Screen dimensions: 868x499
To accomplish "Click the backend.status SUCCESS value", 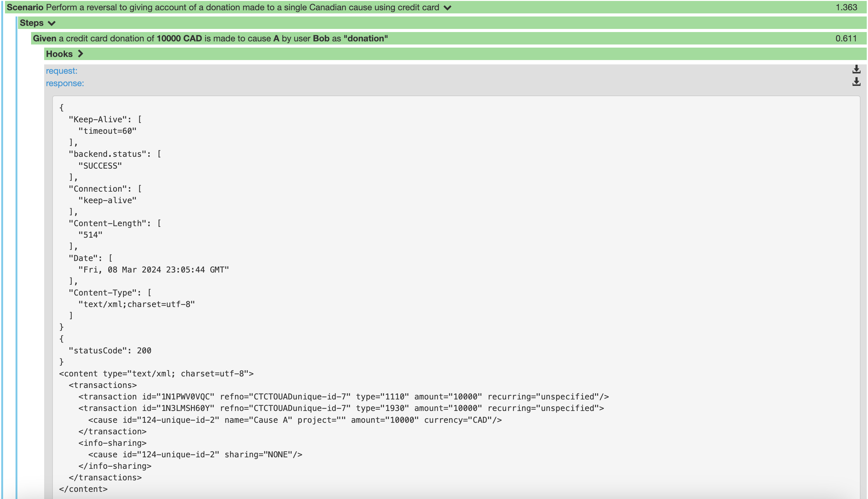I will pos(100,166).
